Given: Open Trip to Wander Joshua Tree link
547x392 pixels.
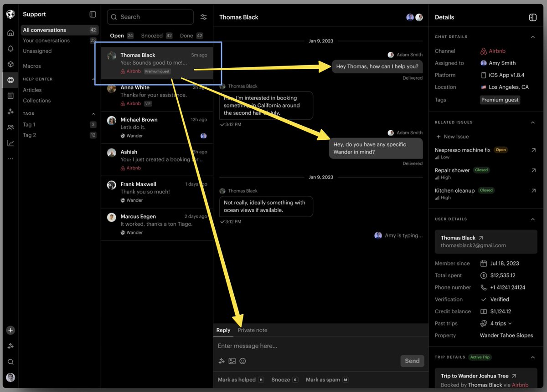Looking at the screenshot, I should 479,376.
